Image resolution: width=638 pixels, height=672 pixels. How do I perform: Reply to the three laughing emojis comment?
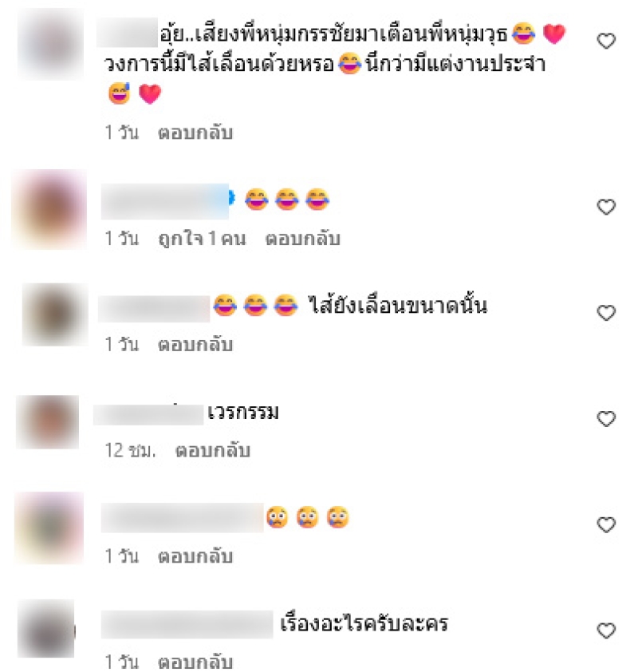coord(302,239)
